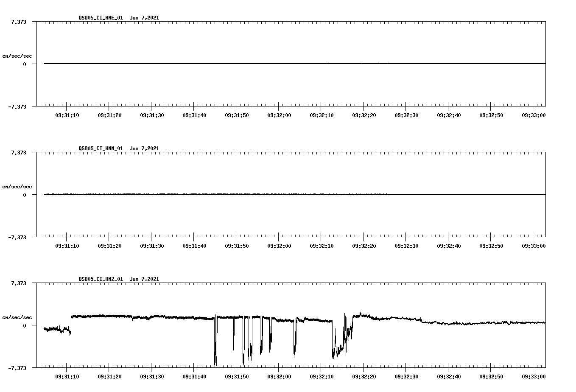576x392 pixels.
Task: Click 09:31:40 label under HNN plot
Action: 194,246
